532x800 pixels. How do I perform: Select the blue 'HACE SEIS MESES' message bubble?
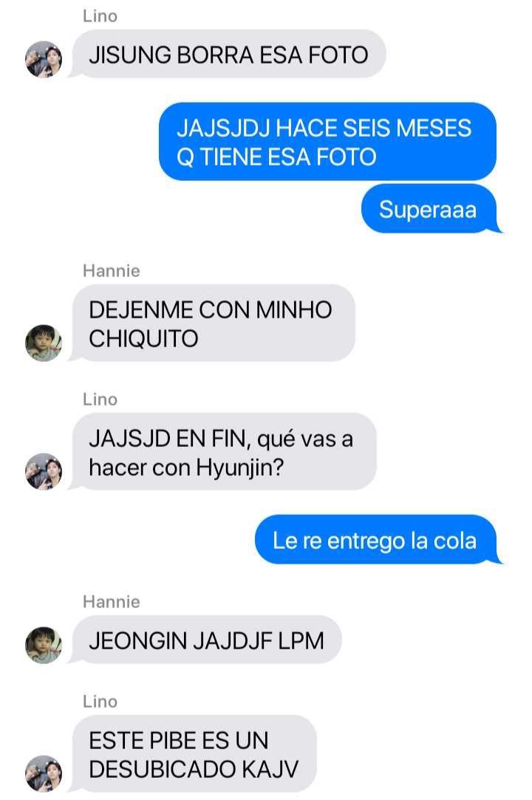(x=327, y=142)
